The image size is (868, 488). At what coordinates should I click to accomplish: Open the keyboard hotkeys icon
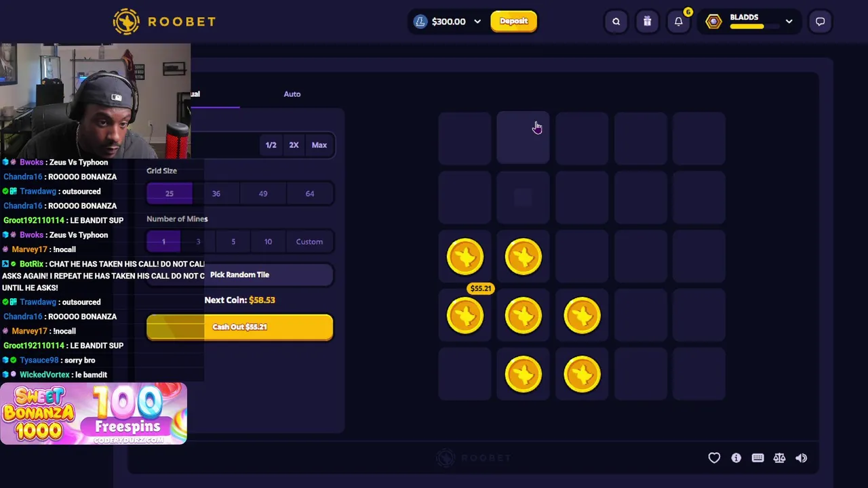(757, 458)
